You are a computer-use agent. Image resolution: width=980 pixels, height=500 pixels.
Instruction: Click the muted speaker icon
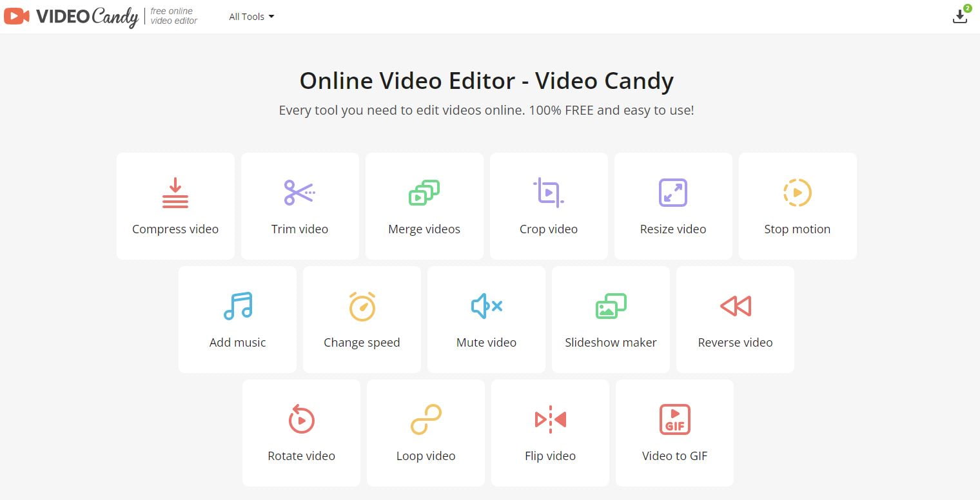487,306
